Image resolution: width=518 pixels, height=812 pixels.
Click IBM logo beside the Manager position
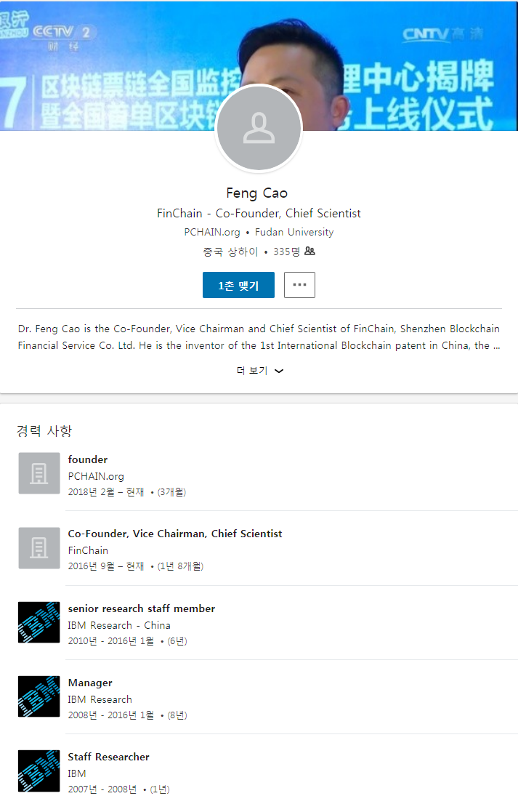pyautogui.click(x=39, y=696)
